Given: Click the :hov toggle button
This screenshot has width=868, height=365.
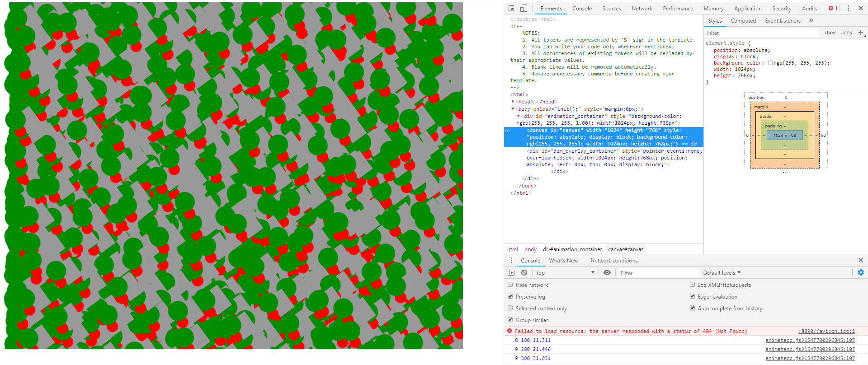Looking at the screenshot, I should 830,33.
